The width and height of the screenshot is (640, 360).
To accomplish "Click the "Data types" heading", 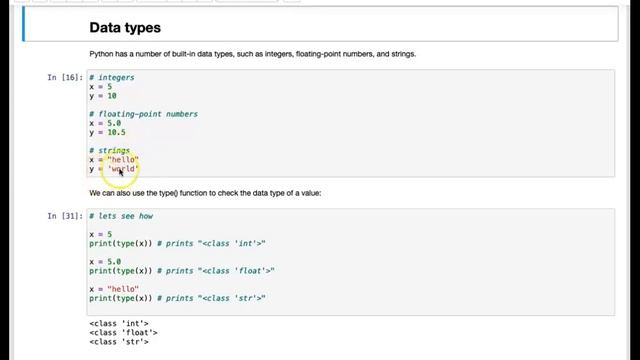I will pyautogui.click(x=125, y=28).
